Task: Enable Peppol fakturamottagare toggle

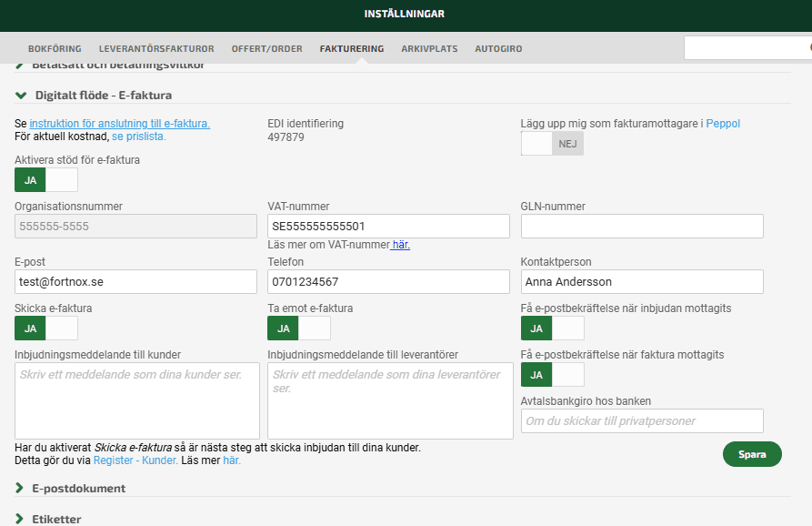Action: coord(552,144)
